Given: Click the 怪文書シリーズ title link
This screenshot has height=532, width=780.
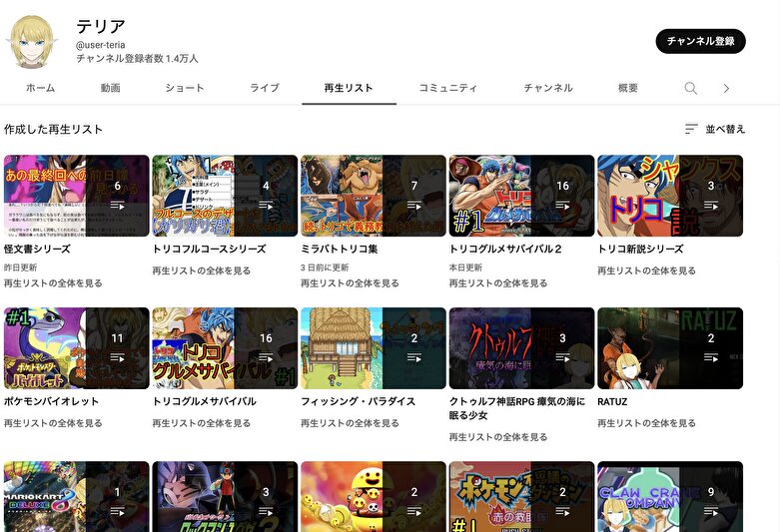Looking at the screenshot, I should pos(37,249).
